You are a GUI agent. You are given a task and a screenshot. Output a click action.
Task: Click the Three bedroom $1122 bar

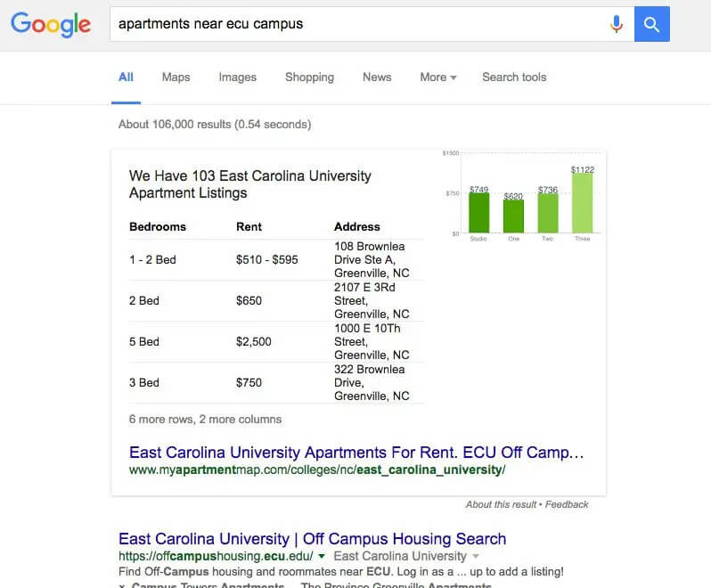coord(582,203)
